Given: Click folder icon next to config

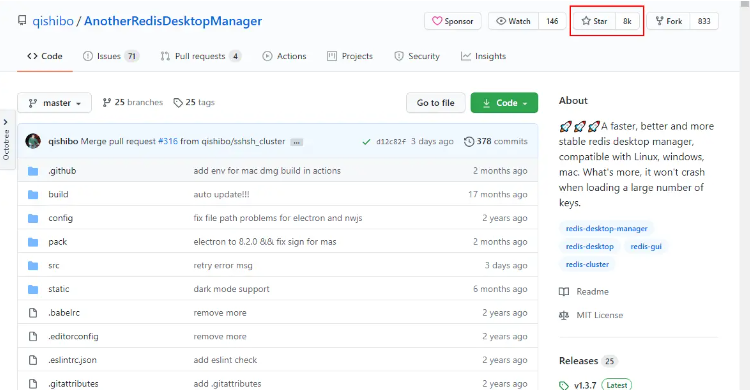Looking at the screenshot, I should tap(33, 218).
